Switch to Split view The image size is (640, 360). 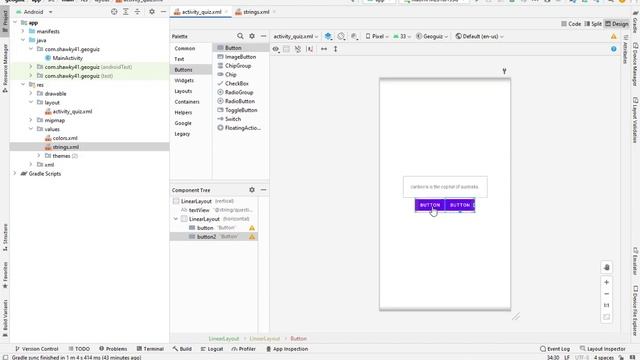(x=593, y=24)
